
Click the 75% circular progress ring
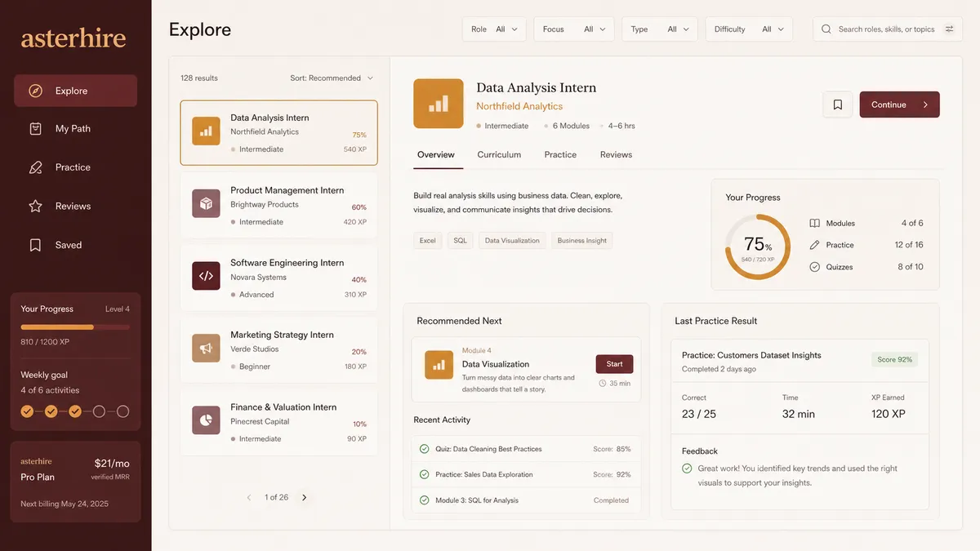[x=758, y=247]
